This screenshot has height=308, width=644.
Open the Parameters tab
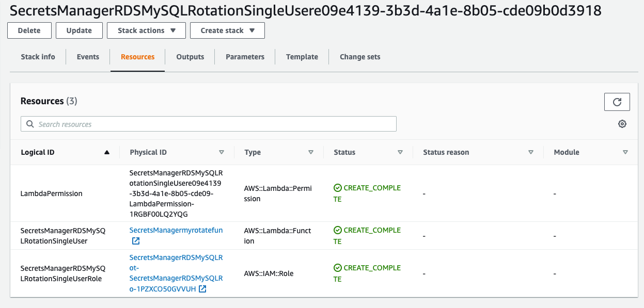245,57
